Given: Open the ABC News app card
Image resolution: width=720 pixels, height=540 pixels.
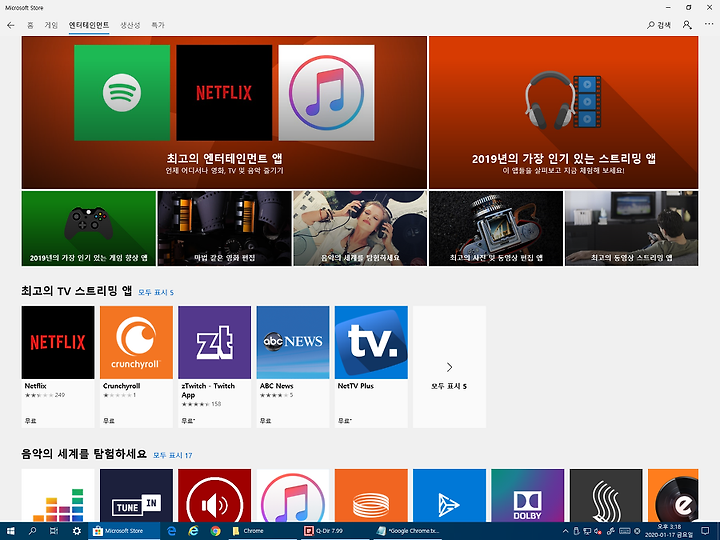Looking at the screenshot, I should pos(293,367).
